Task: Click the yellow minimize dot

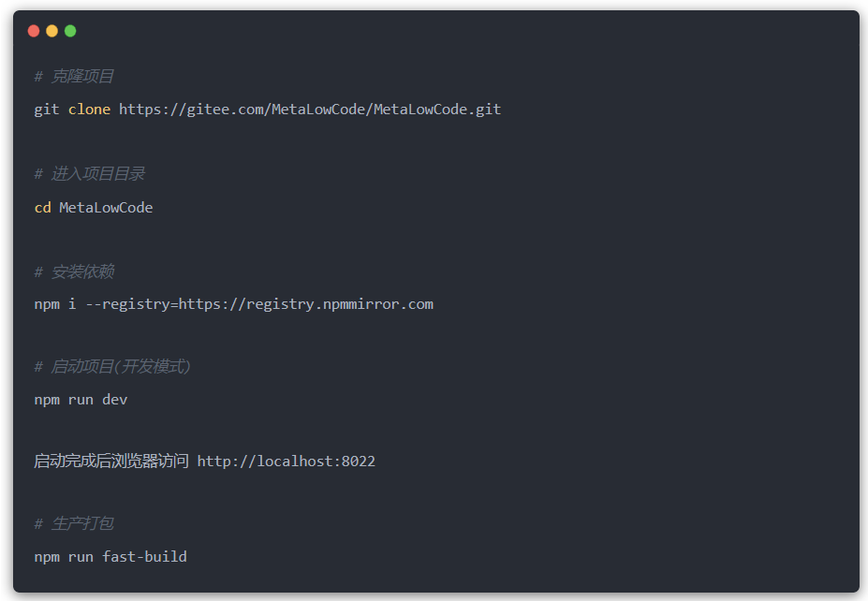Action: pyautogui.click(x=51, y=31)
